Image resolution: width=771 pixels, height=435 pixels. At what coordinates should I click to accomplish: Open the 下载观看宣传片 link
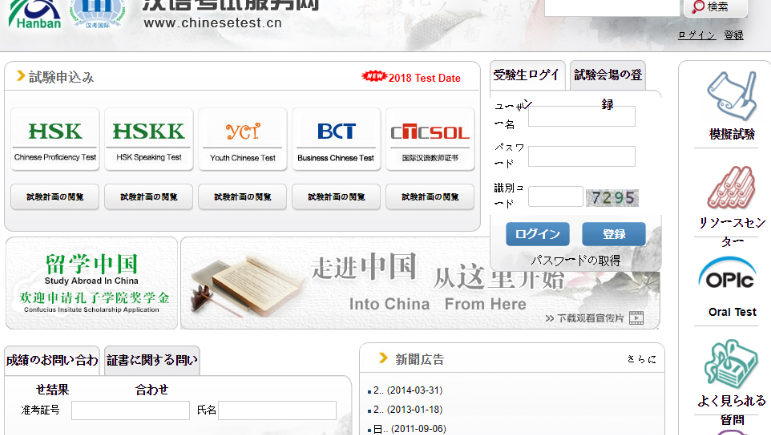tap(591, 318)
